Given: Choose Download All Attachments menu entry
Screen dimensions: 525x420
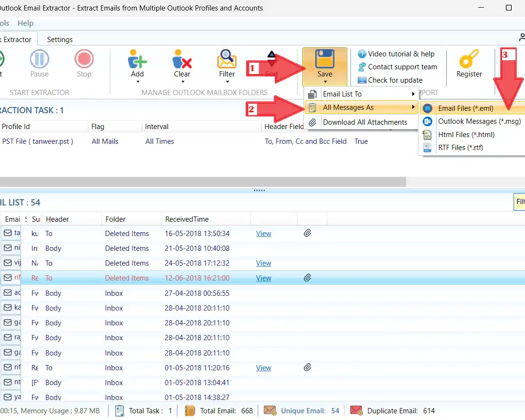Looking at the screenshot, I should tap(361, 122).
